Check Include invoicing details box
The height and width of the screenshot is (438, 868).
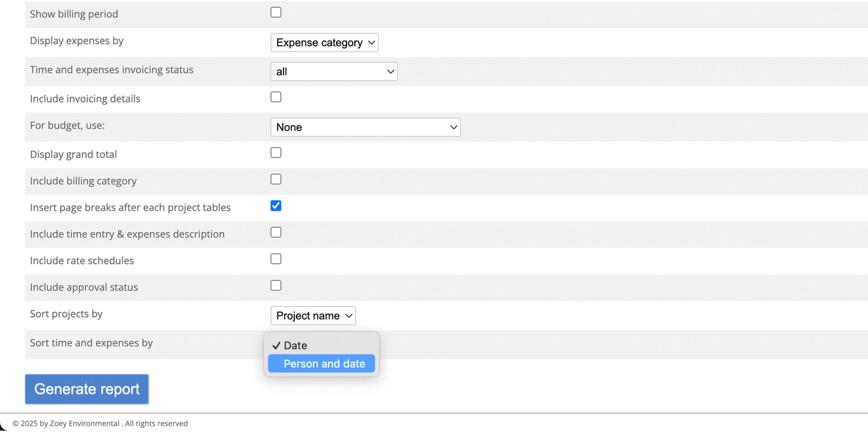pos(276,97)
